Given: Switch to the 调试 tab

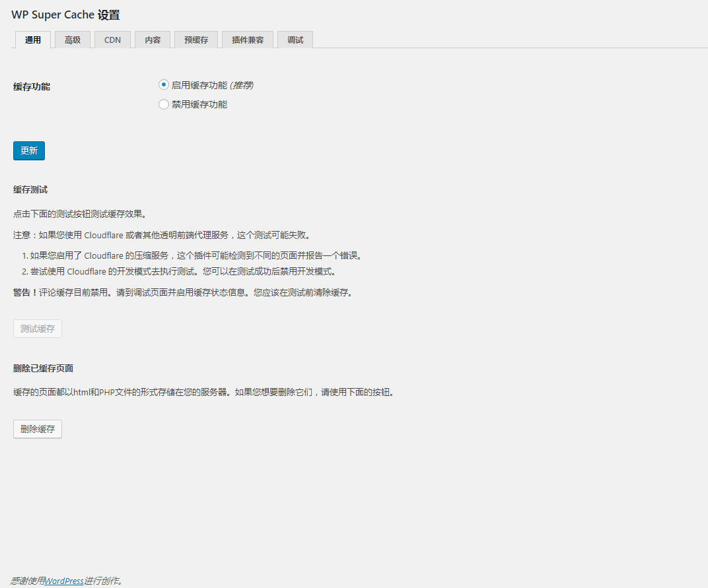Looking at the screenshot, I should tap(295, 40).
